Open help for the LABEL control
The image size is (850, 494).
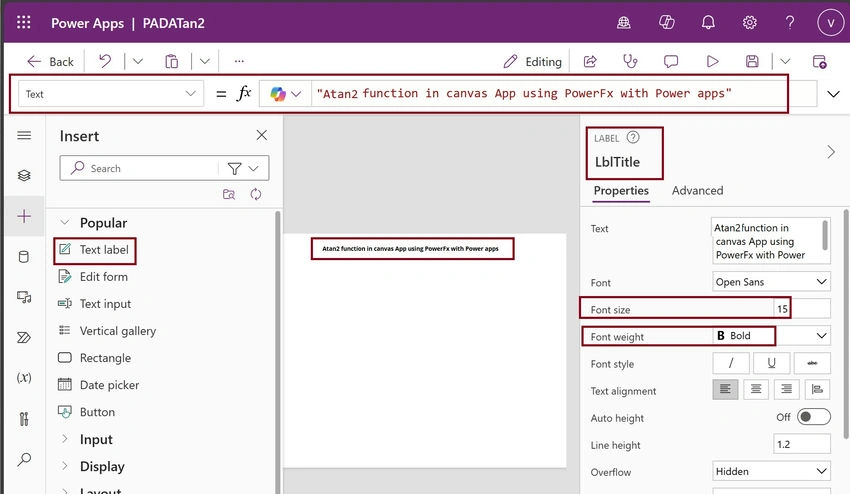pos(633,137)
